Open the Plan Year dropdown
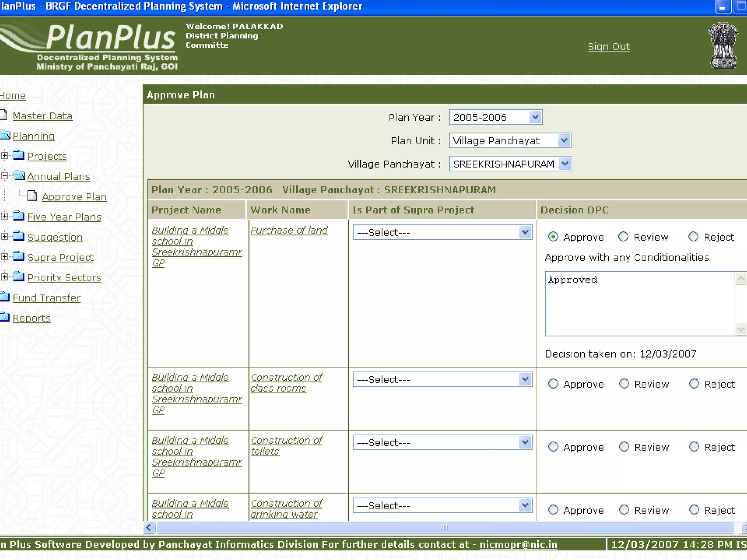The image size is (747, 560). coord(535,117)
